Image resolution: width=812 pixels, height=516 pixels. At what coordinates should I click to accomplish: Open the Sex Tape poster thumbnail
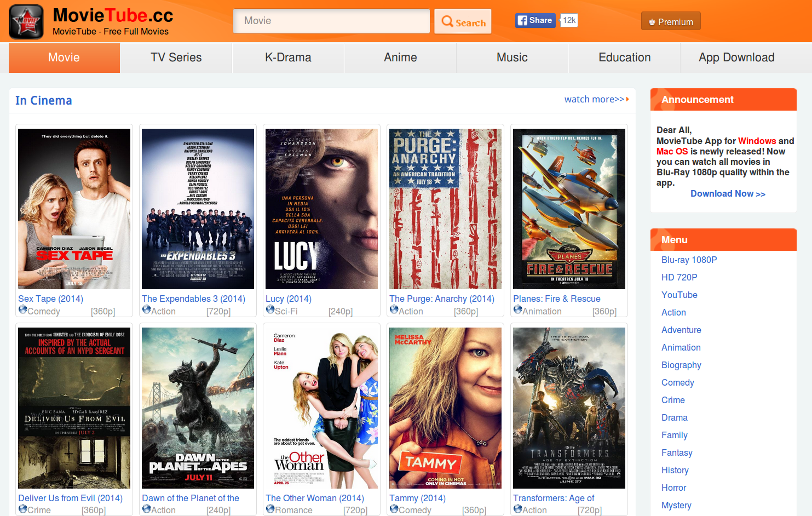click(x=74, y=209)
